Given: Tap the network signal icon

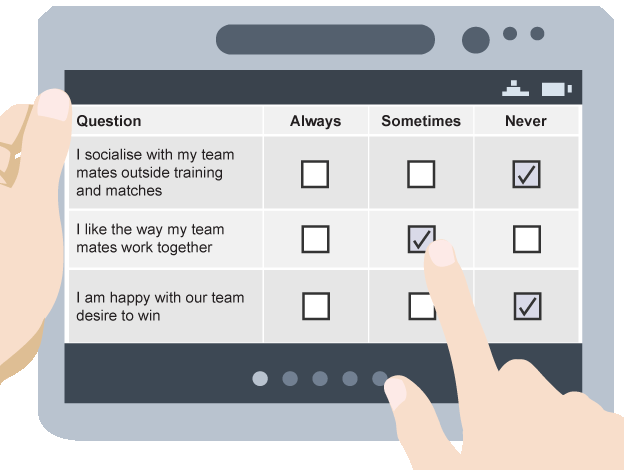Looking at the screenshot, I should [515, 88].
